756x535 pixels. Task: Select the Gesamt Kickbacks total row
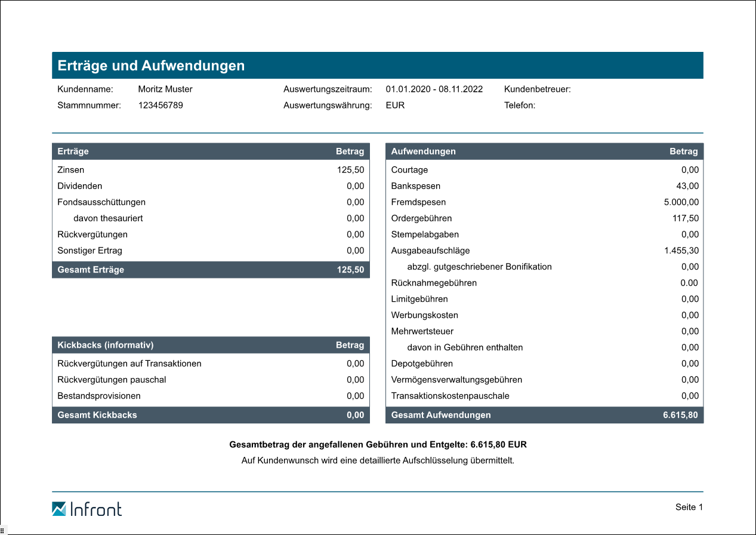pos(211,415)
